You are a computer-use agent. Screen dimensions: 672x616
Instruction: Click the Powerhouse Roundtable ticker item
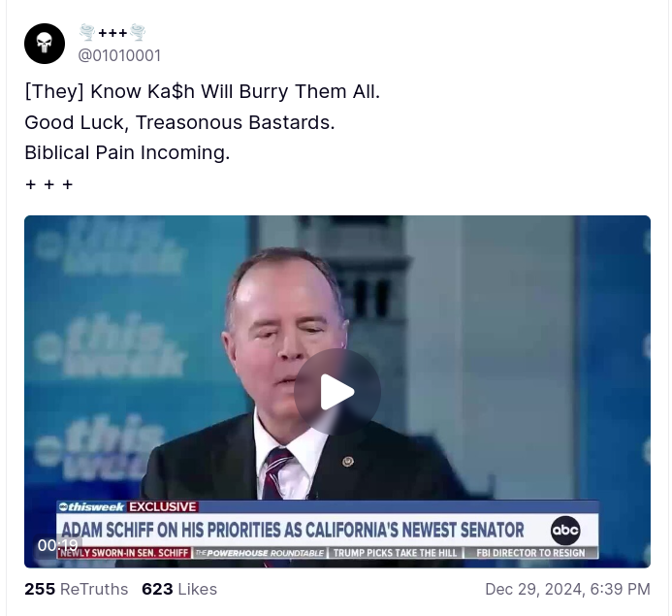click(259, 553)
